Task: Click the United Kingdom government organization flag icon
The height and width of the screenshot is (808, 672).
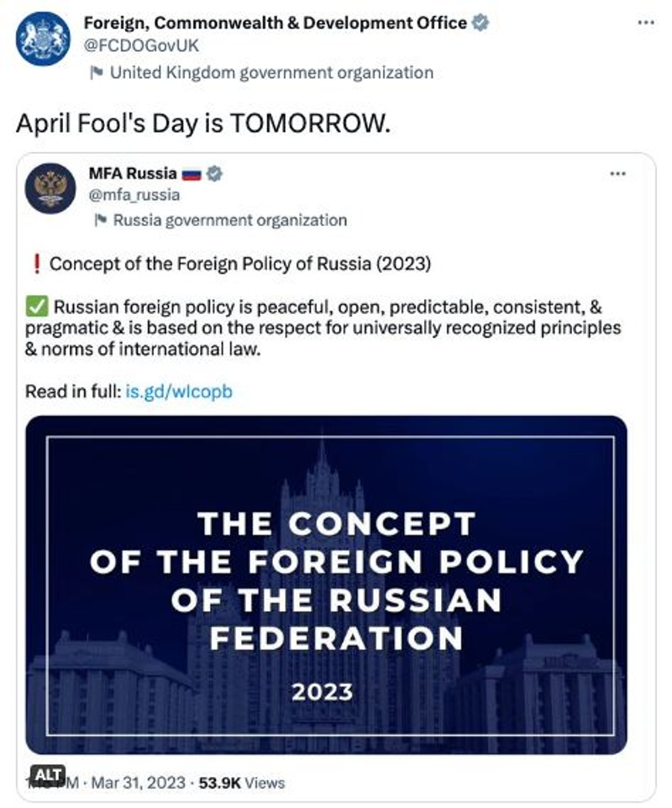Action: [96, 72]
